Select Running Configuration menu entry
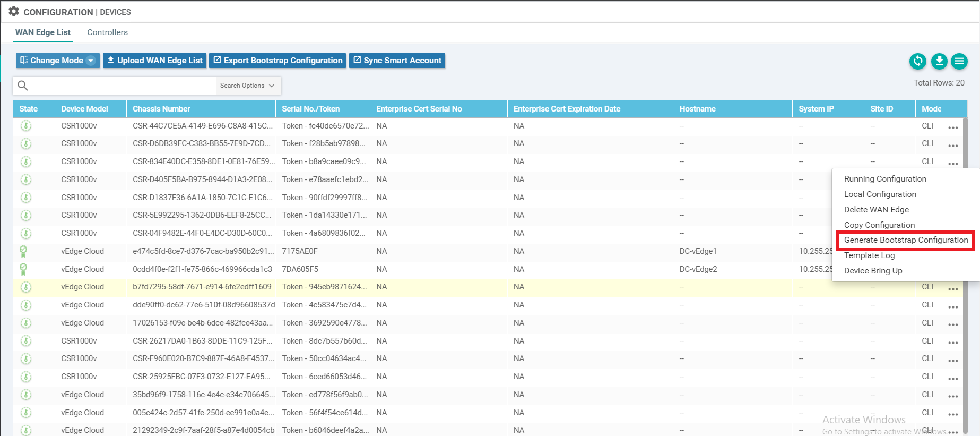The height and width of the screenshot is (436, 980). click(884, 179)
